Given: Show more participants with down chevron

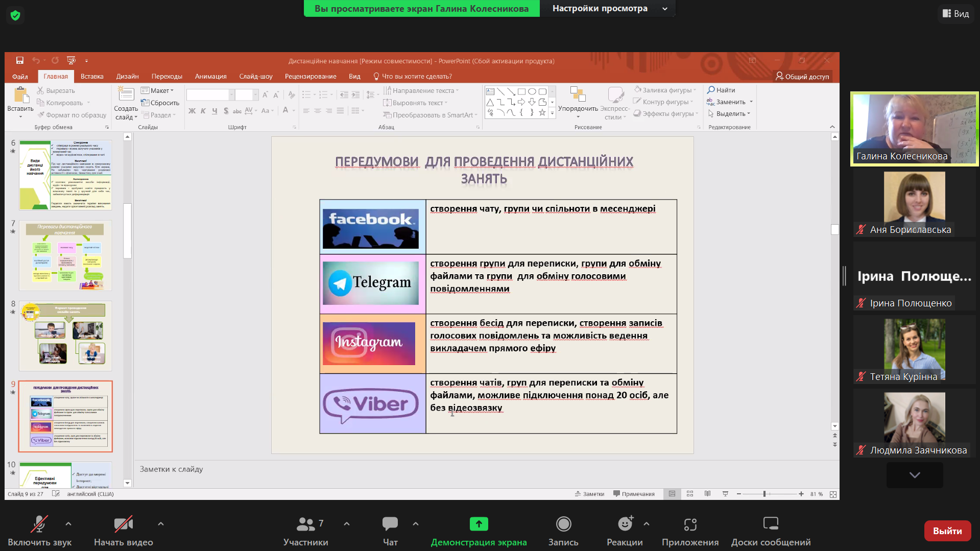Looking at the screenshot, I should coord(915,475).
